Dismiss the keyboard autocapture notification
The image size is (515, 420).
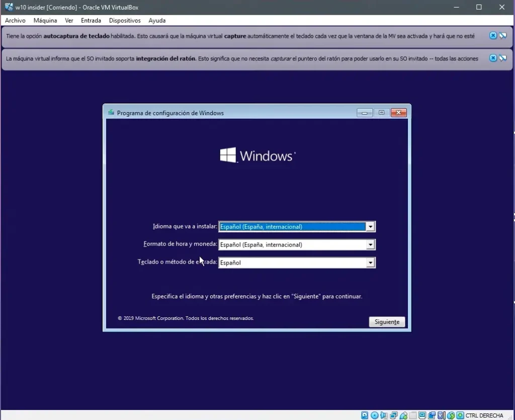click(493, 36)
